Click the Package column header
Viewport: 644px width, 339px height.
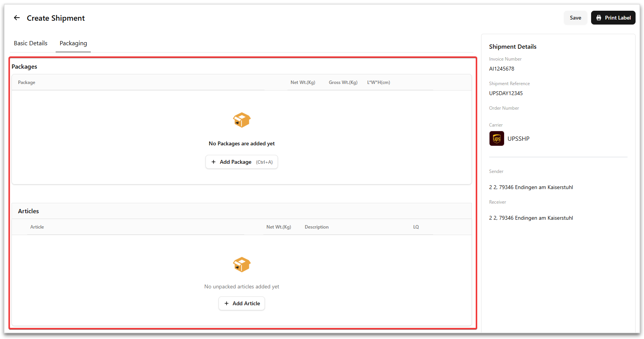[26, 82]
